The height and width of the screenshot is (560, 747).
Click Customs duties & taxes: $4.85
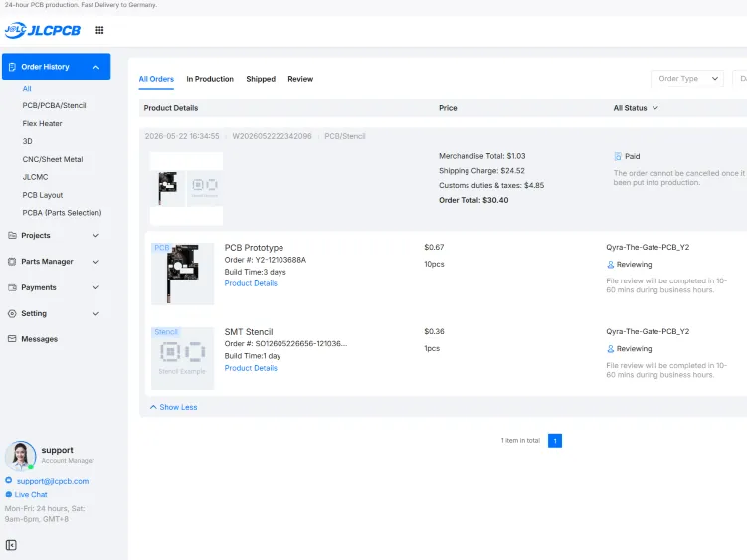491,185
